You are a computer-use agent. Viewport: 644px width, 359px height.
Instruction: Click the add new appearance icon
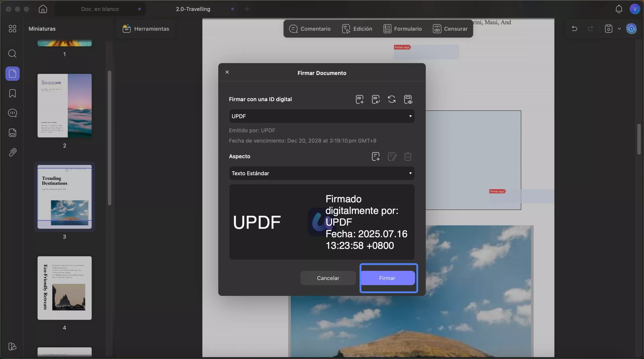(376, 156)
